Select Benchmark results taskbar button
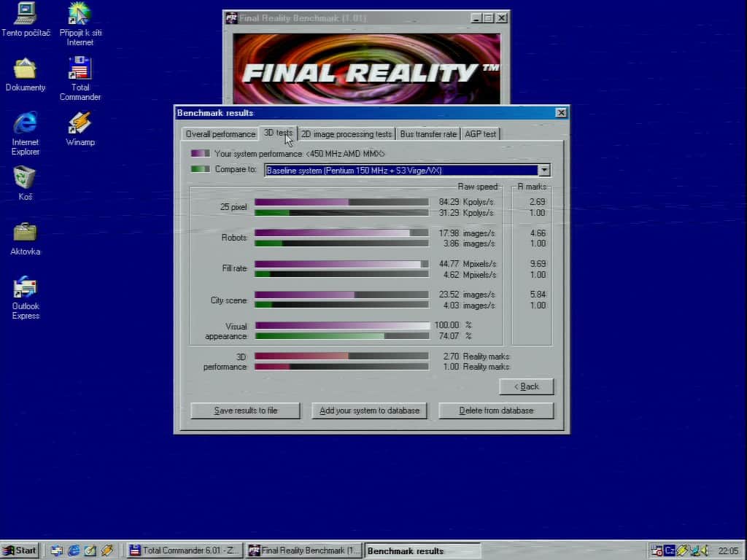The width and height of the screenshot is (747, 560). tap(422, 551)
